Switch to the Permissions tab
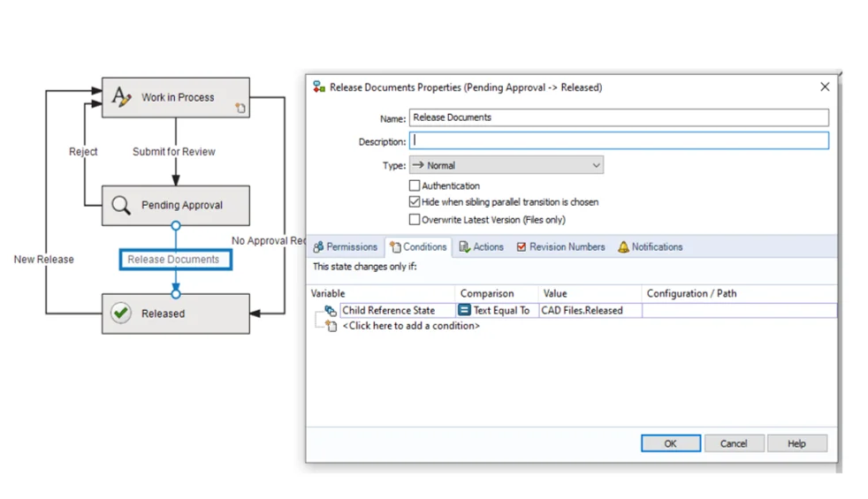Viewport: 868px width, 499px height. 345,247
